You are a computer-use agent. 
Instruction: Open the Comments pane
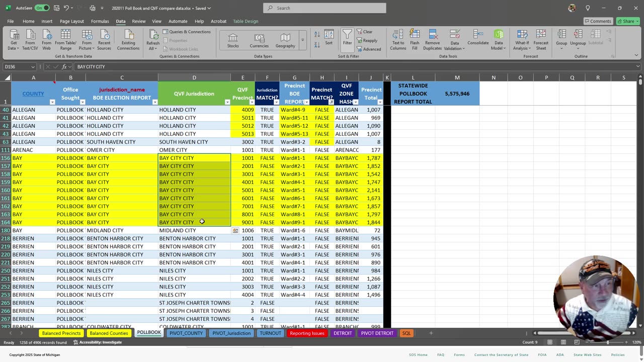click(x=598, y=21)
